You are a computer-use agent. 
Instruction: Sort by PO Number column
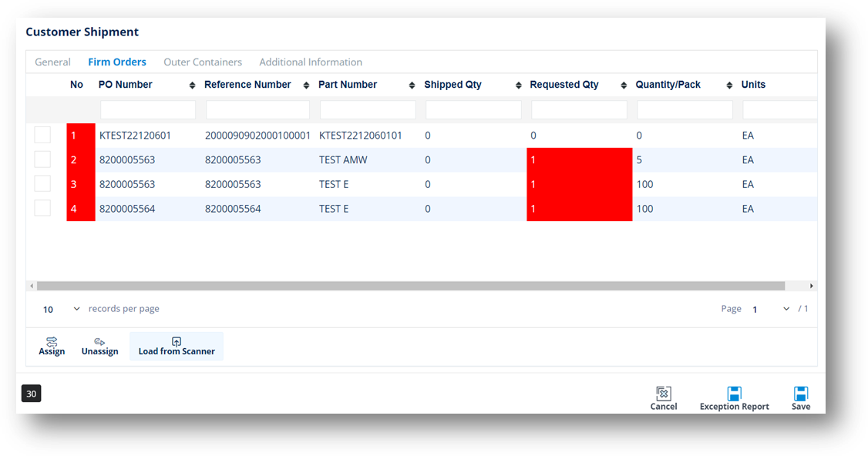[190, 85]
